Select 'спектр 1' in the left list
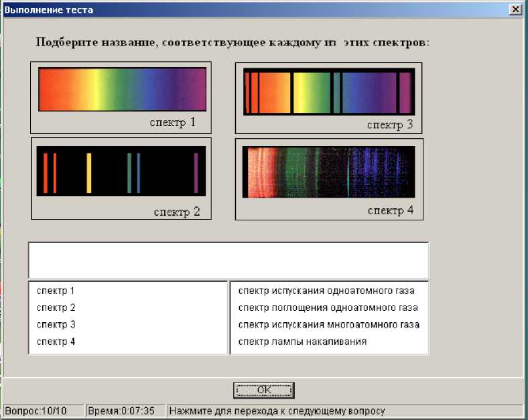 click(x=56, y=291)
